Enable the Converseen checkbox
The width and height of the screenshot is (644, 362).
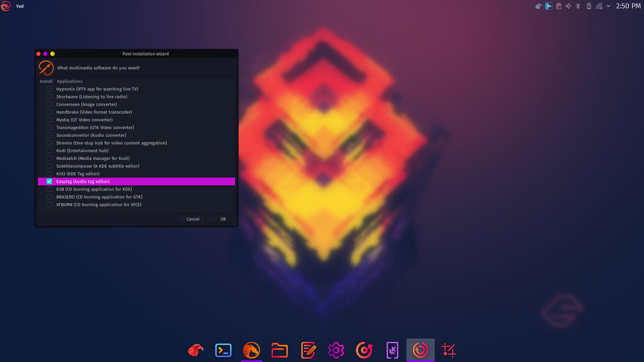[x=49, y=104]
